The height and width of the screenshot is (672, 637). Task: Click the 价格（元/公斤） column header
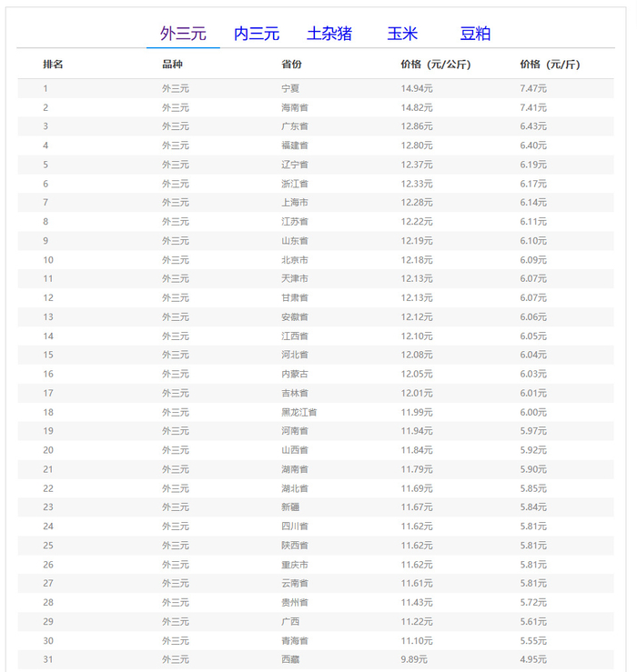tap(435, 65)
